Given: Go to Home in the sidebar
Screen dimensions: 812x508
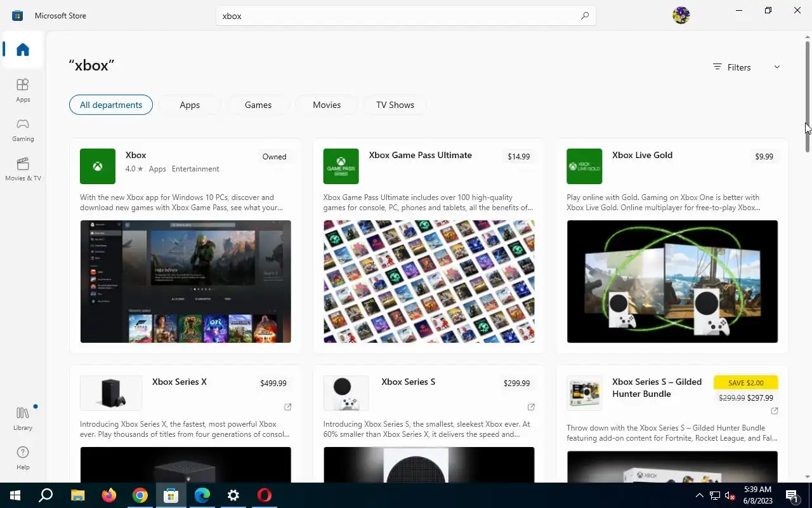Looking at the screenshot, I should tap(23, 50).
